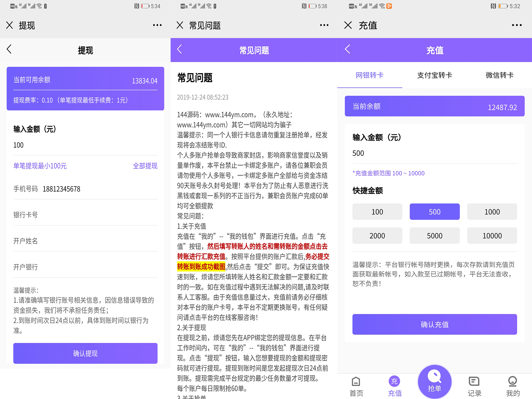
Task: Tap the 全部提现 link
Action: [x=145, y=166]
